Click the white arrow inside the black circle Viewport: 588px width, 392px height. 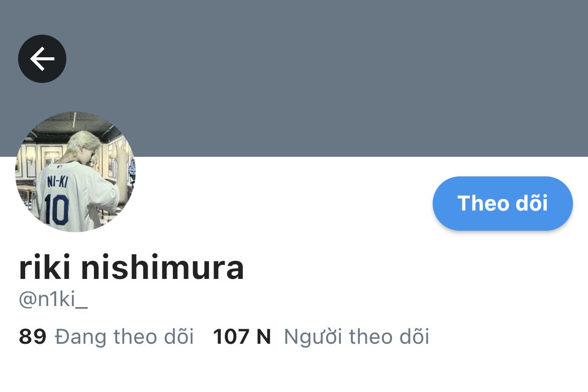point(42,59)
